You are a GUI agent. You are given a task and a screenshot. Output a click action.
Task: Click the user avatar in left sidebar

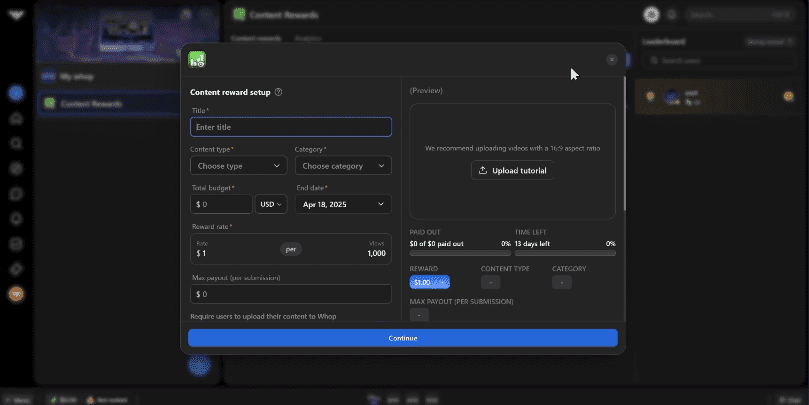(x=16, y=294)
